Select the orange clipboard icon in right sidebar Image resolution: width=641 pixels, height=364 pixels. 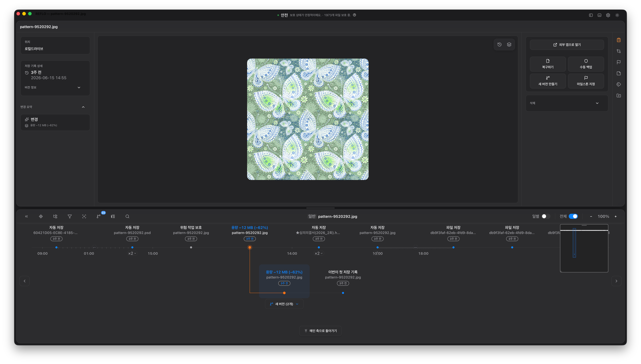(x=618, y=40)
